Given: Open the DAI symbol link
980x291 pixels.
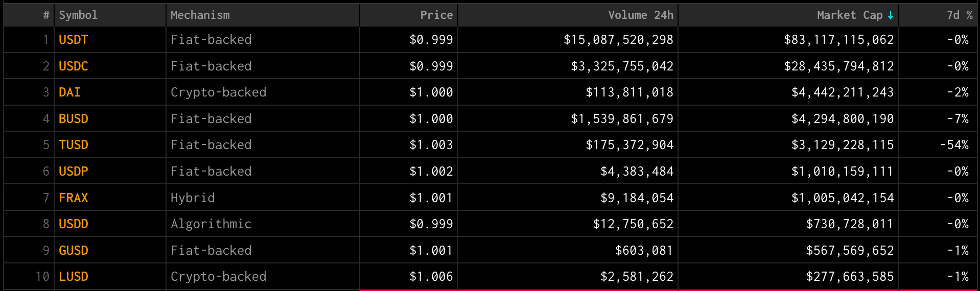Looking at the screenshot, I should (x=69, y=92).
